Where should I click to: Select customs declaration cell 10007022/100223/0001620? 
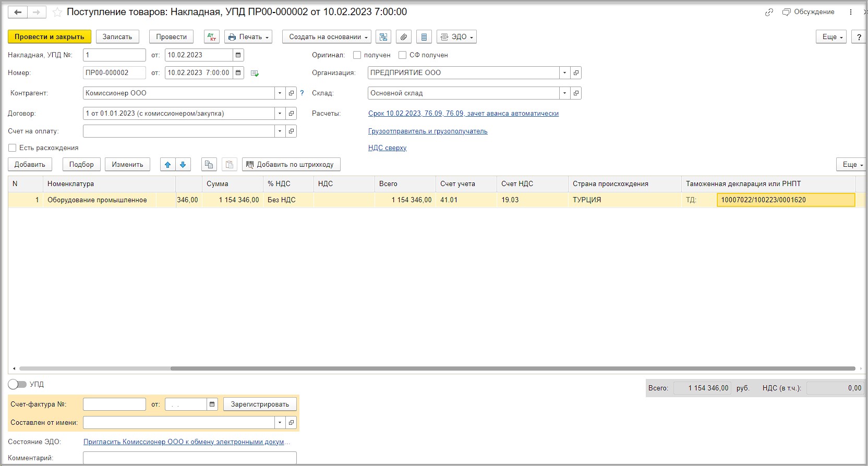[x=786, y=200]
